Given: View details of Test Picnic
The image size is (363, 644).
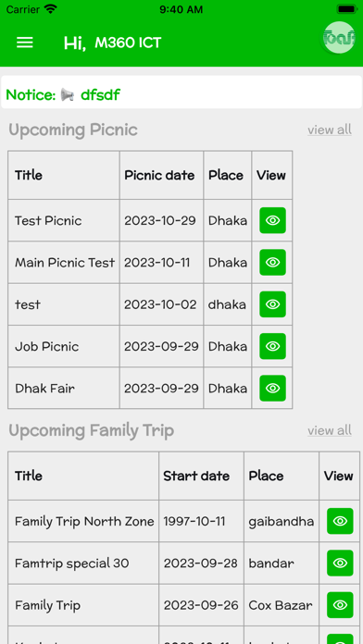Looking at the screenshot, I should point(272,220).
